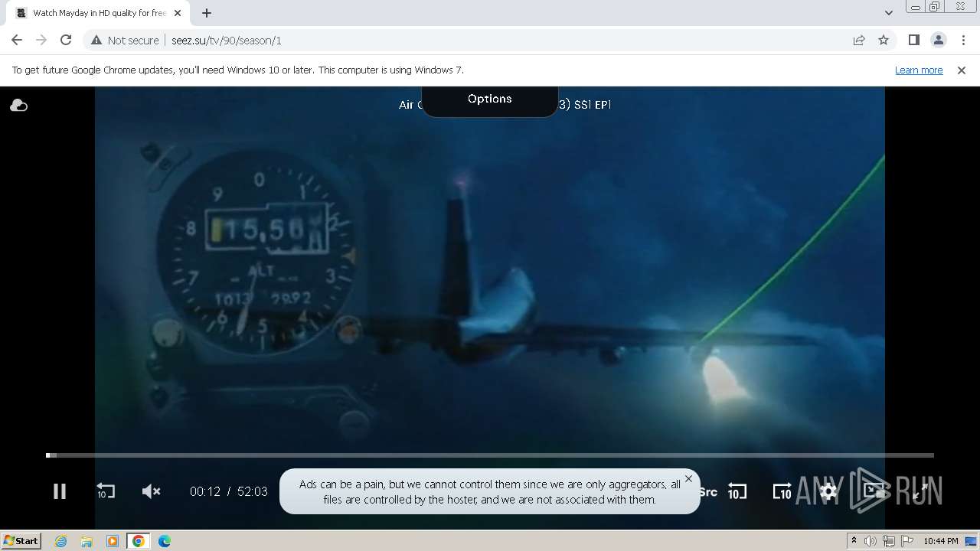The width and height of the screenshot is (980, 551).
Task: Open the Windows Start menu
Action: [x=21, y=541]
